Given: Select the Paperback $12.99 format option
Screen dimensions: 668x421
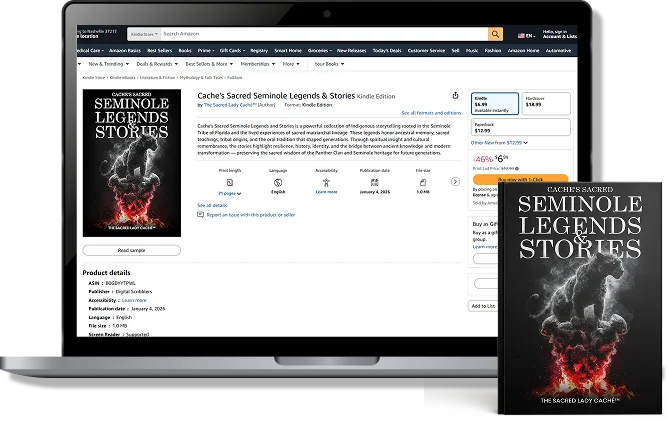Looking at the screenshot, I should pyautogui.click(x=521, y=127).
